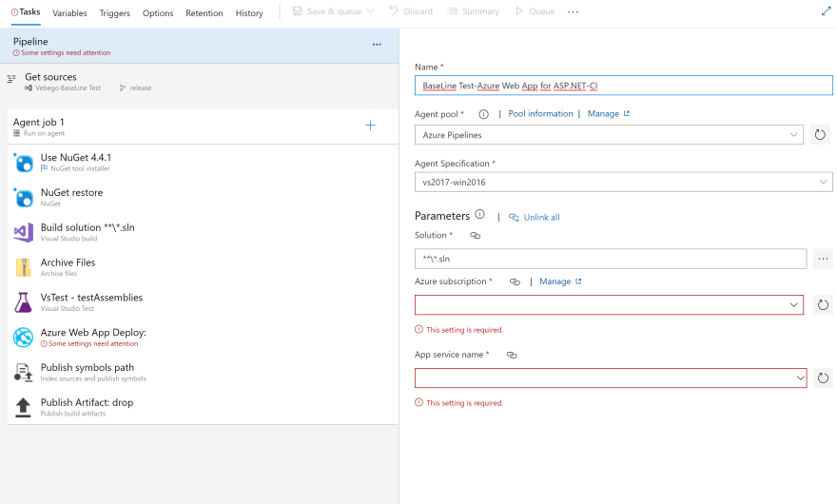Image resolution: width=837 pixels, height=504 pixels.
Task: Edit the pipeline Name field
Action: [624, 86]
